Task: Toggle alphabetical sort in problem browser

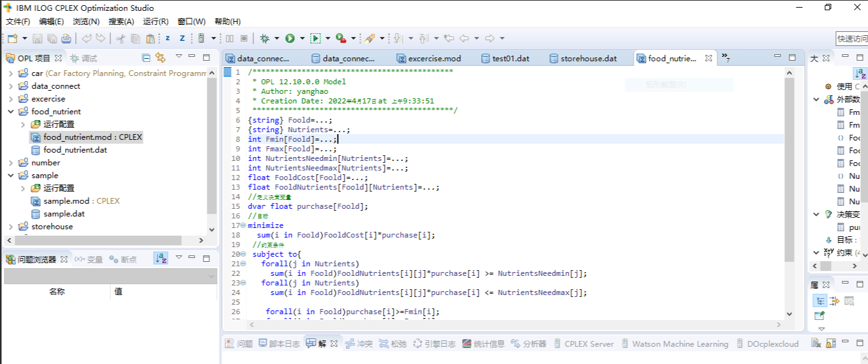Action: [160, 259]
